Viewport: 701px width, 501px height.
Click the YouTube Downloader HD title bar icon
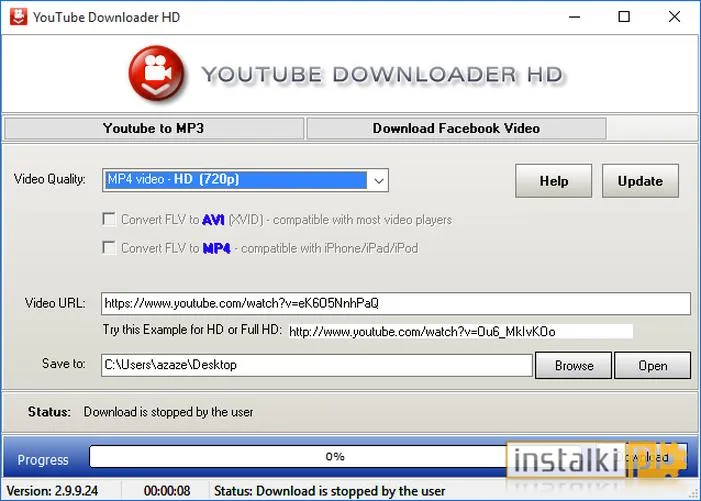coord(18,17)
